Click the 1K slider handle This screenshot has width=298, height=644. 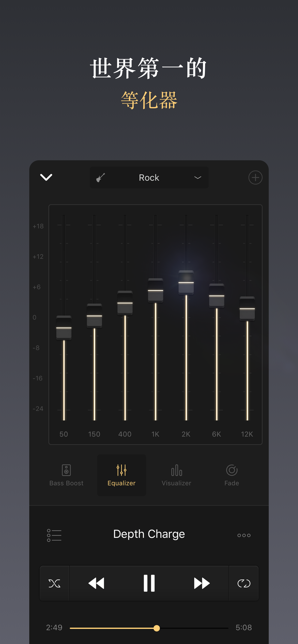155,291
